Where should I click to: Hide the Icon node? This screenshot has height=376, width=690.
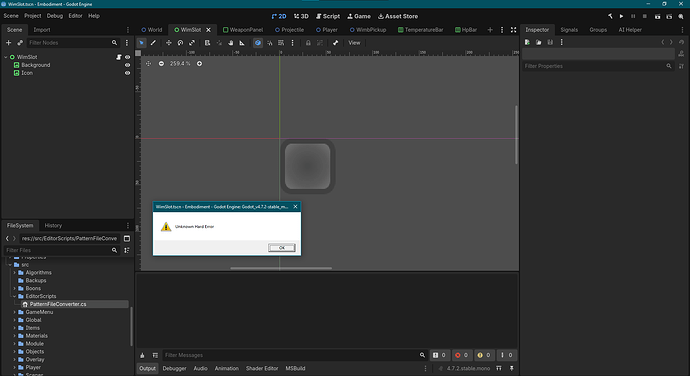coord(128,73)
